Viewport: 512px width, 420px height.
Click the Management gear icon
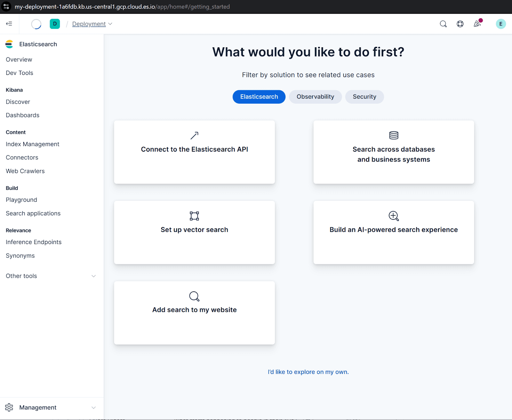pos(9,407)
